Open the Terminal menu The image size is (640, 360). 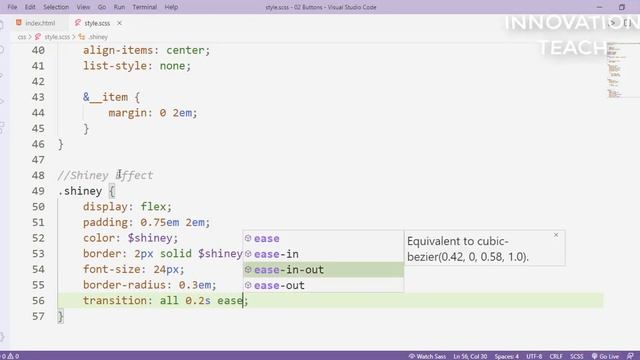[144, 7]
